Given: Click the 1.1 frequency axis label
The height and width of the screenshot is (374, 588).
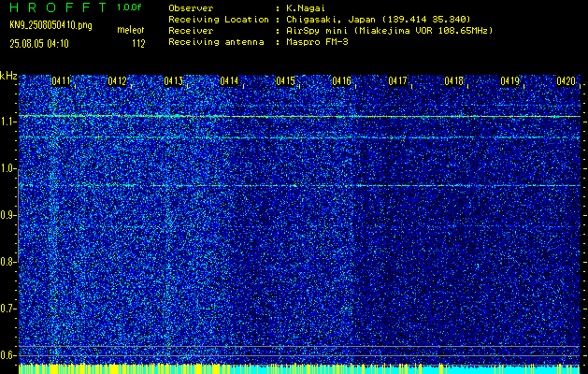Looking at the screenshot, I should point(7,122).
